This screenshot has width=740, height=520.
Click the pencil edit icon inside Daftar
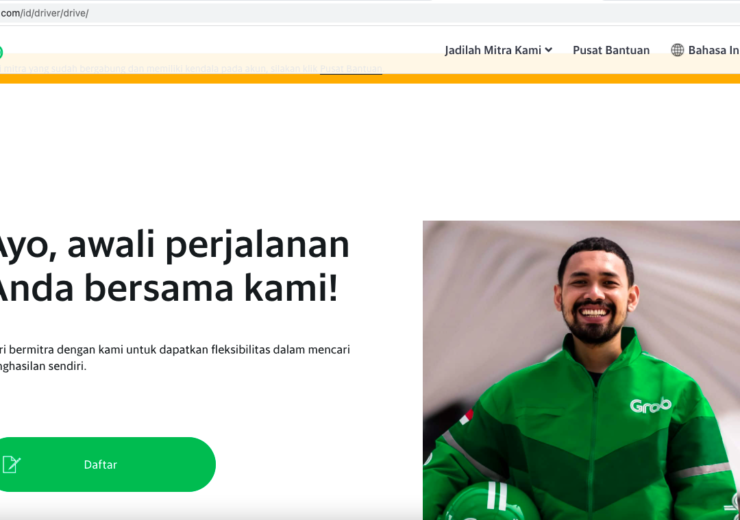point(11,464)
